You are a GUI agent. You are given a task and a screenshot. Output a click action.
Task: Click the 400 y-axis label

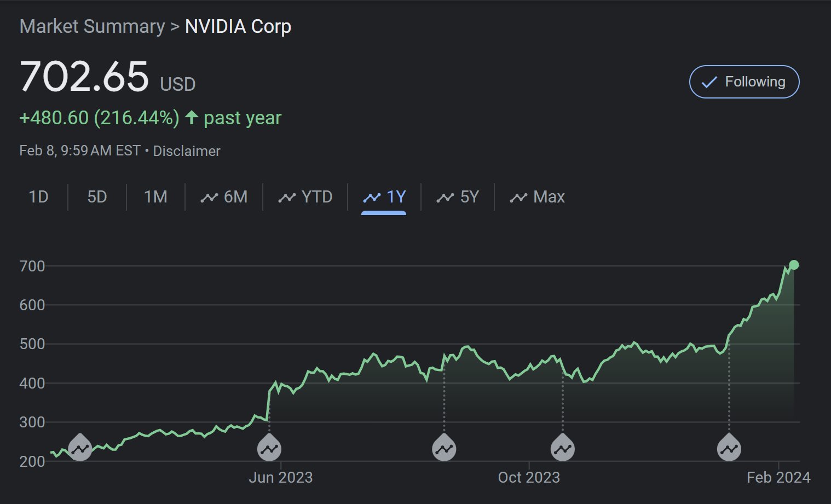32,383
